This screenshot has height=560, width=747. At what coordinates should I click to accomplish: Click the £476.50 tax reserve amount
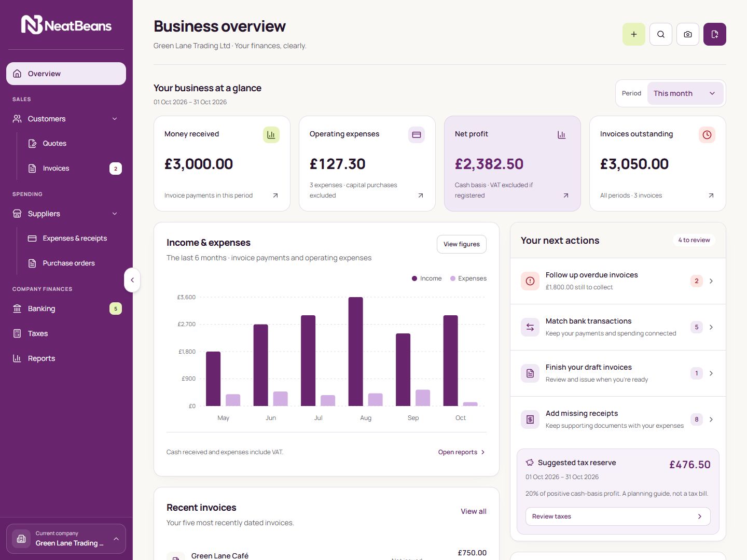tap(690, 465)
